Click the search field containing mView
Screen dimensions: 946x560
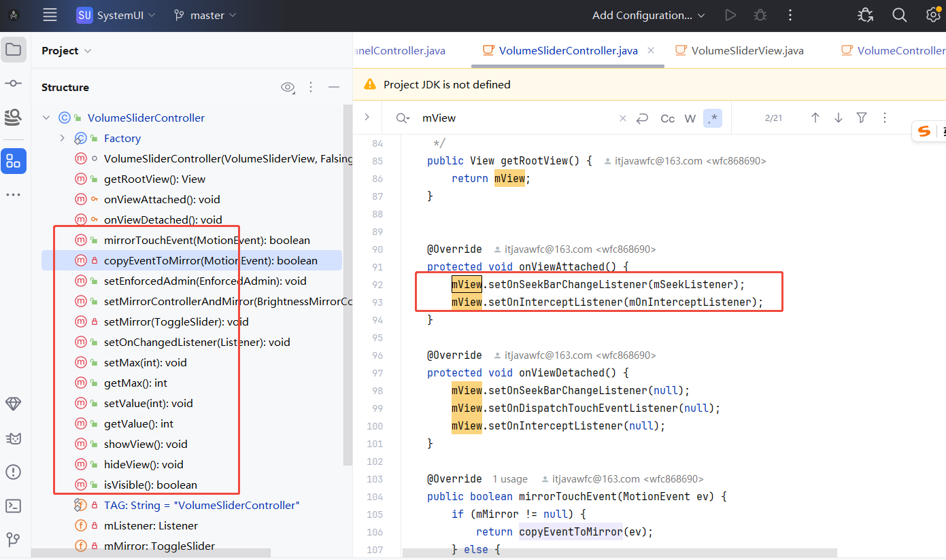click(x=517, y=118)
